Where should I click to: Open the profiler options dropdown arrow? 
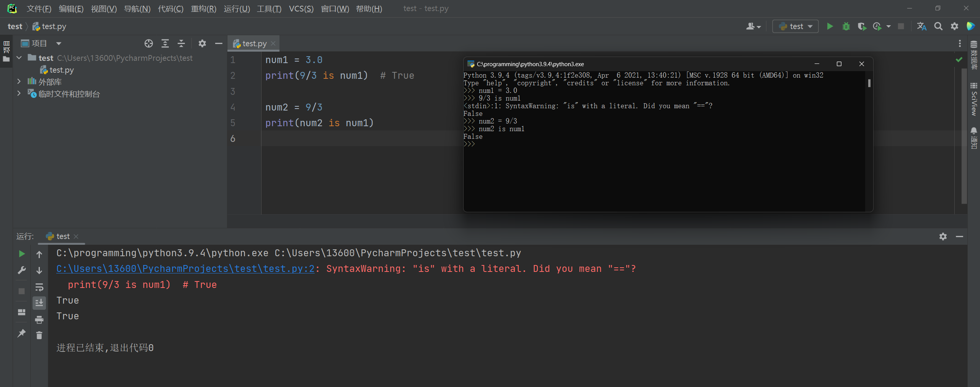[x=889, y=26]
